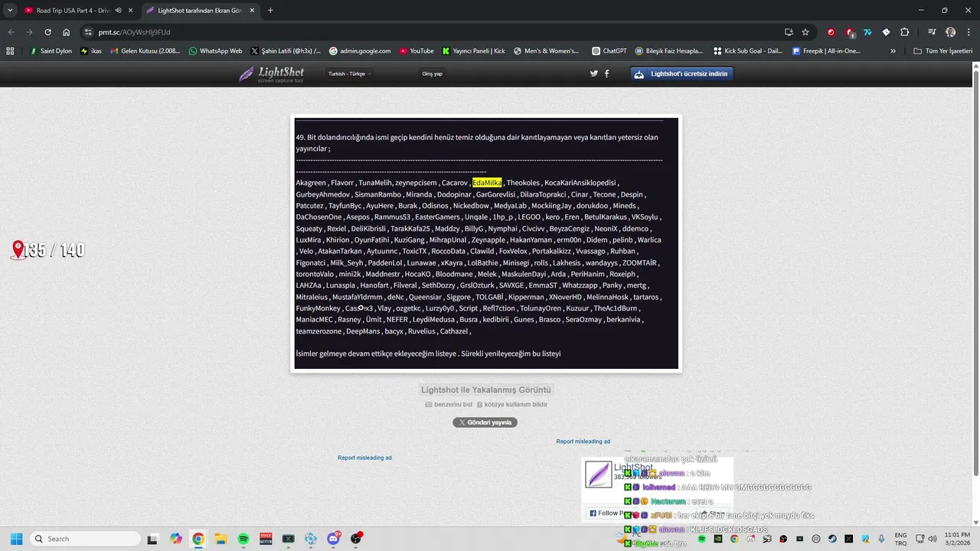
Task: Close the Road Trip USA Part 4 tab
Action: (x=131, y=11)
